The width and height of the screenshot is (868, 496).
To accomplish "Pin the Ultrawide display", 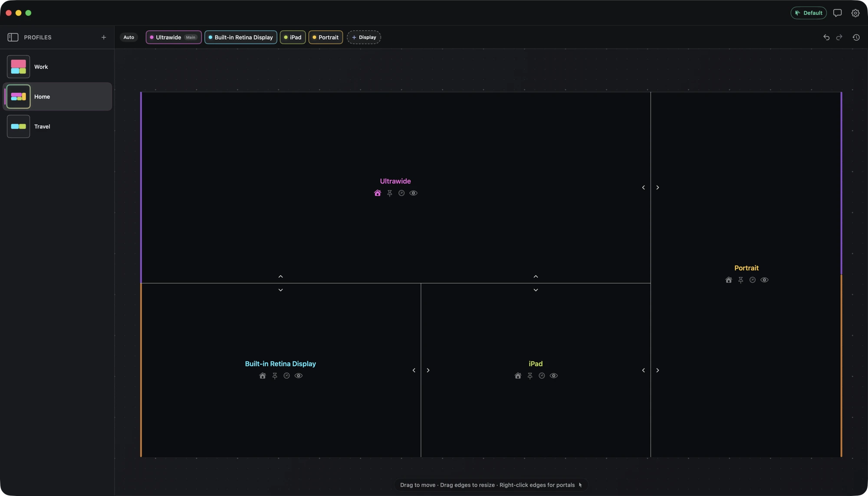I will pos(390,193).
